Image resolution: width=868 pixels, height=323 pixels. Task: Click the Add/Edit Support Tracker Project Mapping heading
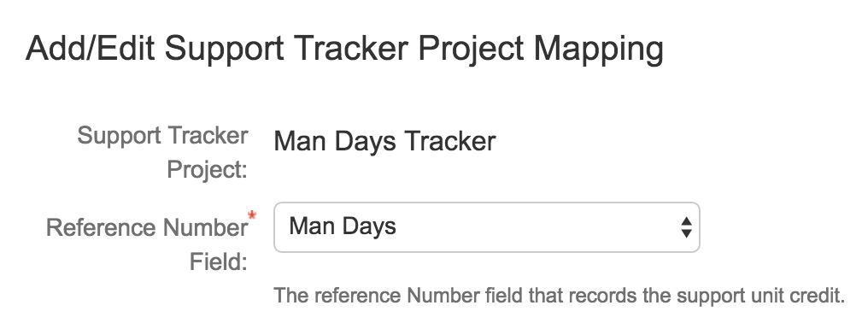point(344,49)
